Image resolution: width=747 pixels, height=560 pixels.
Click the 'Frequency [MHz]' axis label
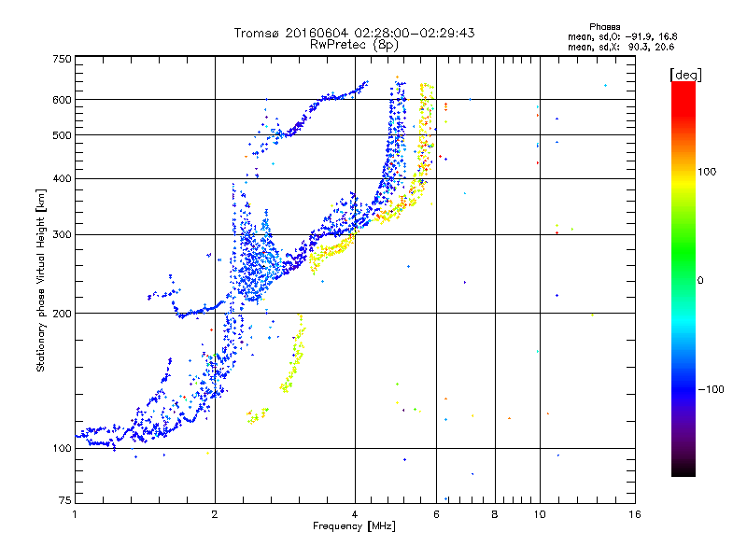354,526
